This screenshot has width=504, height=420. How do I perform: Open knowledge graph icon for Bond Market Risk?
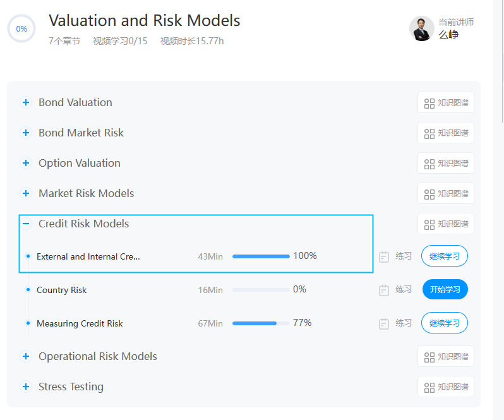tap(429, 133)
